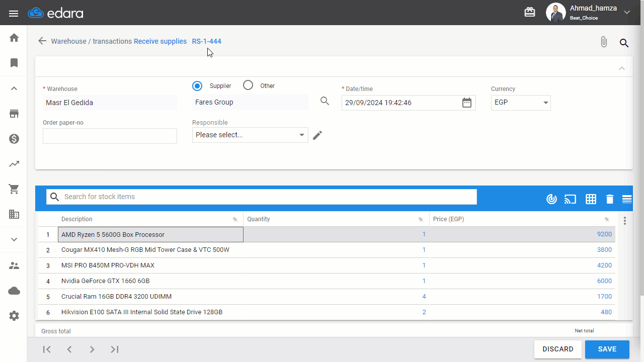Open the trending chart icon in sidebar
Image resolution: width=644 pixels, height=362 pixels.
14,164
